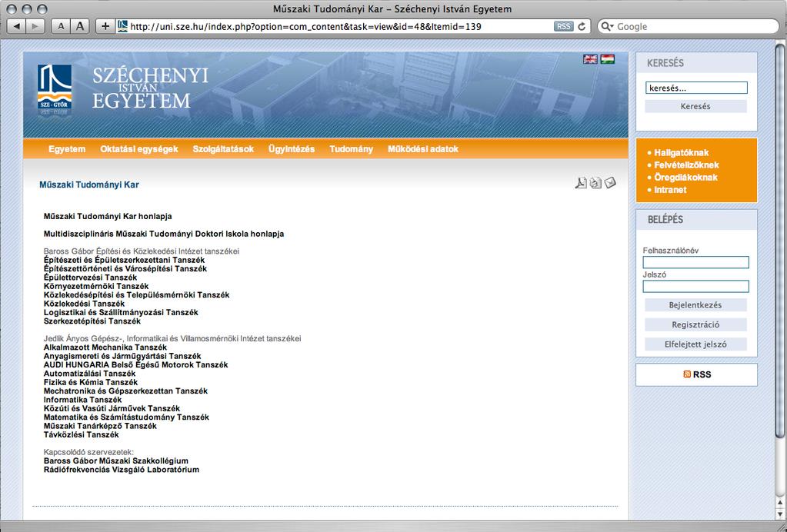Open Anyagismereti és Járműgyártási Tanszék link
Image resolution: width=787 pixels, height=532 pixels.
(122, 356)
